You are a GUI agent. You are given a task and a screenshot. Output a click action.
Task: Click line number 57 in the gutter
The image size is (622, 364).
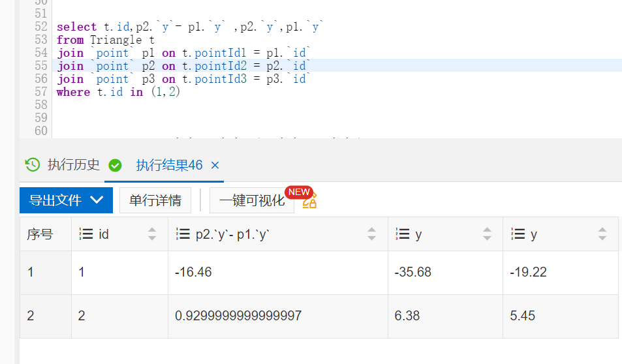[x=41, y=92]
